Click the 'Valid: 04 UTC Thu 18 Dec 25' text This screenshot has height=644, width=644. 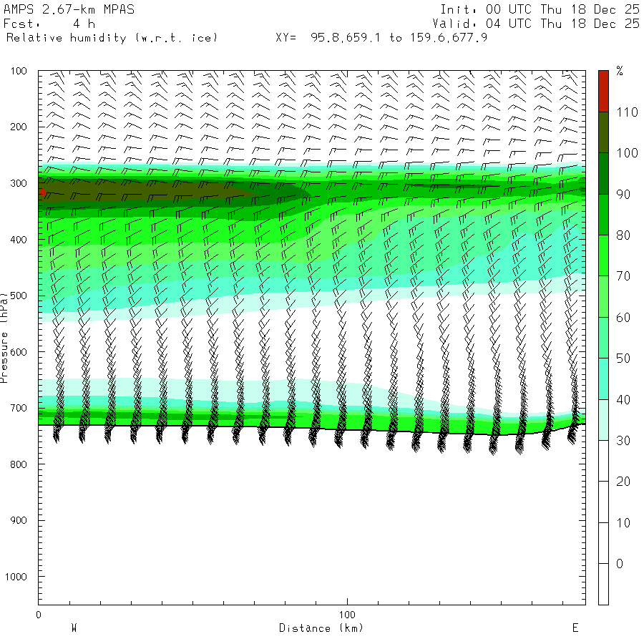tap(535, 24)
